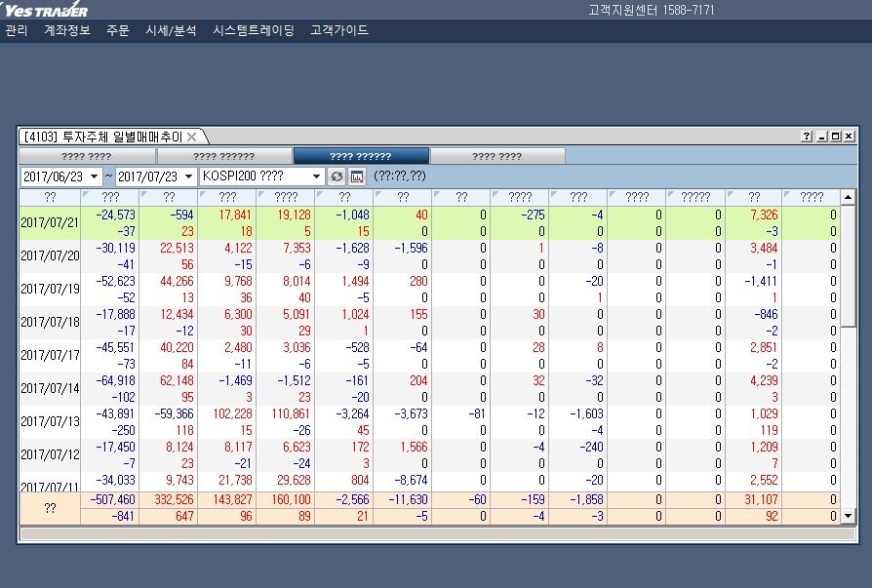Open the 주문 menu

tap(118, 30)
